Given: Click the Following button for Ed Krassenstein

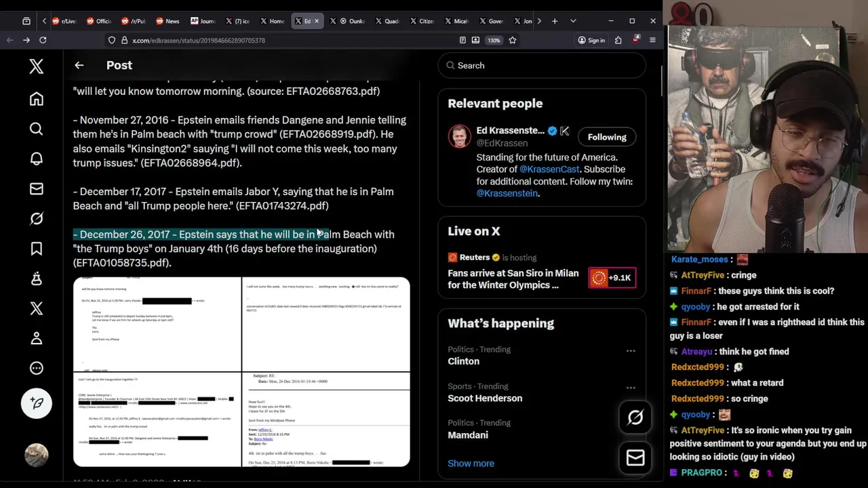Looking at the screenshot, I should coord(607,137).
